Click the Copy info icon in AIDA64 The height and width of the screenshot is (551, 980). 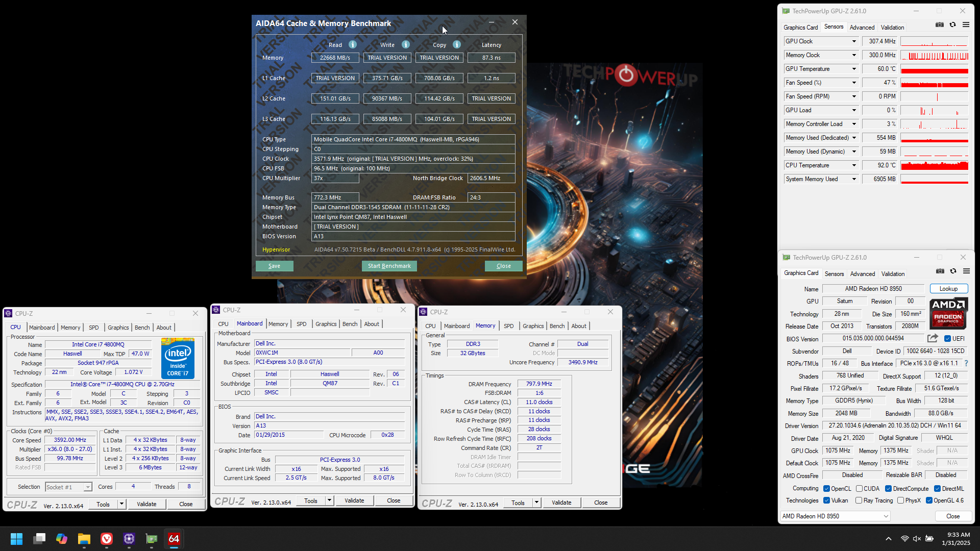point(457,44)
